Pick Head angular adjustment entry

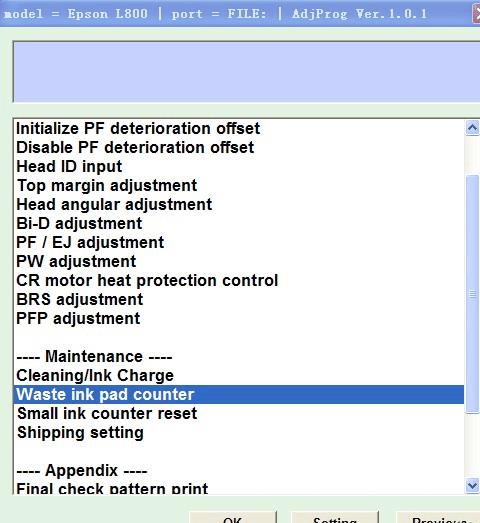pos(239,204)
